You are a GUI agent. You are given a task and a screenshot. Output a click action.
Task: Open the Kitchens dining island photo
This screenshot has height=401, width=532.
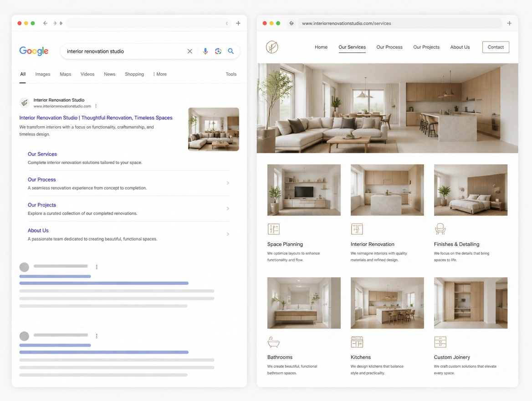coord(387,303)
